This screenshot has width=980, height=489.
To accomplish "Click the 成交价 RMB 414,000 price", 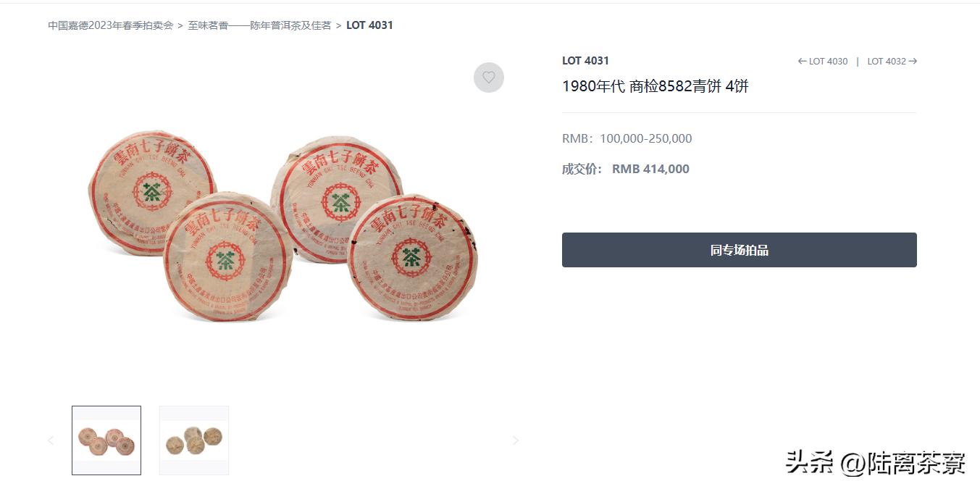I will pyautogui.click(x=626, y=169).
